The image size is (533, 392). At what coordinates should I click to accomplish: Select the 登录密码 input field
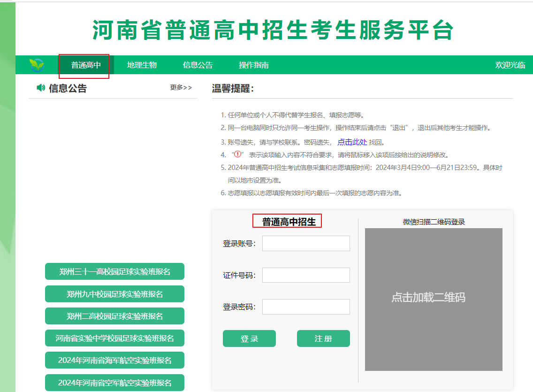[x=306, y=307]
